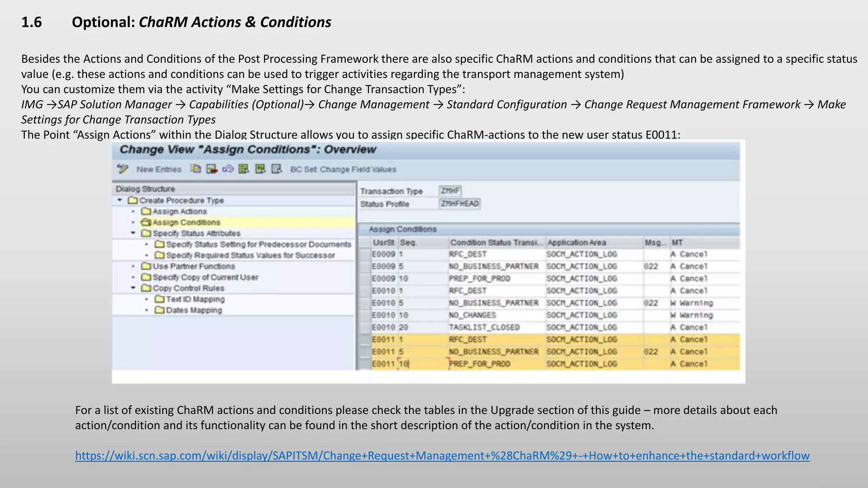Click the Delete entry toolbar icon
This screenshot has width=868, height=488.
click(x=211, y=169)
